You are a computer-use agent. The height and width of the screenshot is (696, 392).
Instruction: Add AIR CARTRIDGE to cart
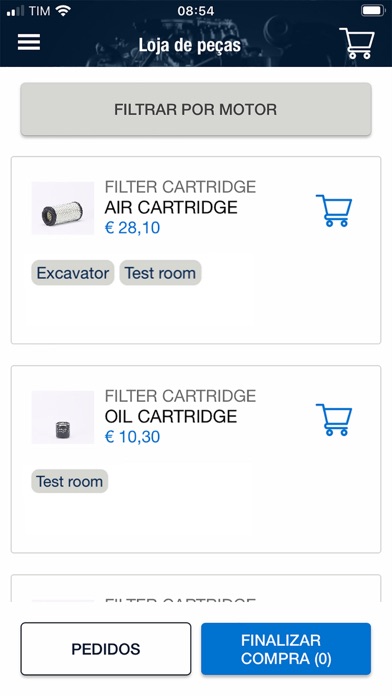coord(334,210)
